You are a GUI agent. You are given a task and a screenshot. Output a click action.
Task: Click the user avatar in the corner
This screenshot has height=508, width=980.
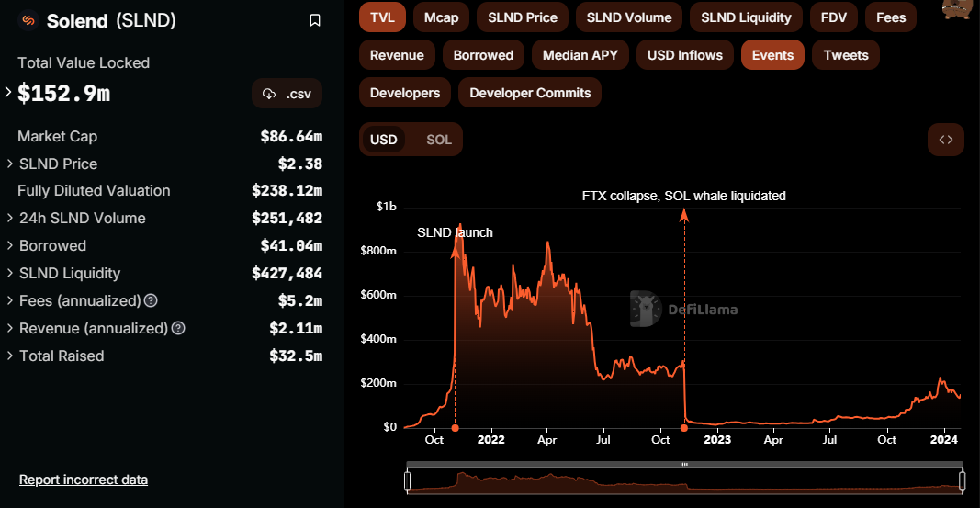click(x=956, y=9)
